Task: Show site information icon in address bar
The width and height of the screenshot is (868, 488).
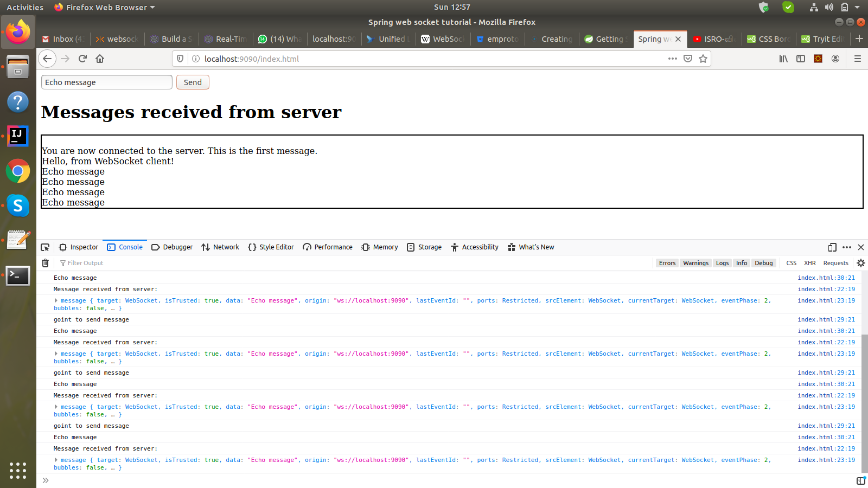Action: pos(196,59)
